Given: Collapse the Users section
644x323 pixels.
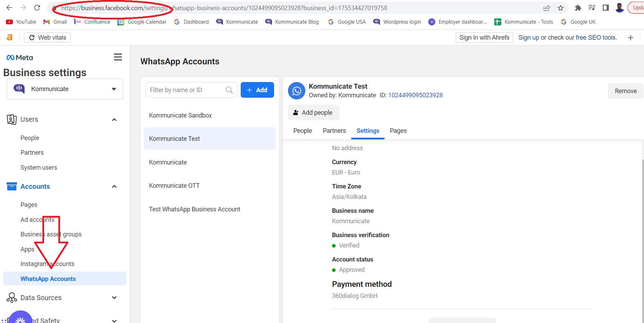Looking at the screenshot, I should pyautogui.click(x=114, y=120).
